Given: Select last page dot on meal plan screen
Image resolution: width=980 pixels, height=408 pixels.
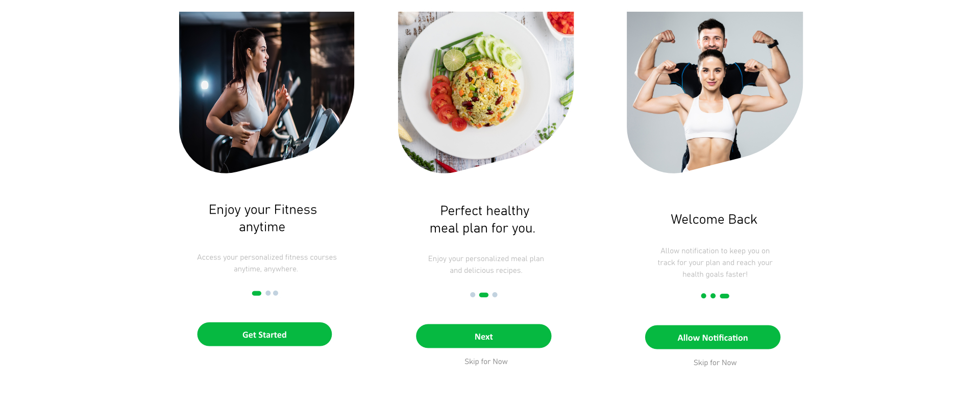Looking at the screenshot, I should (x=495, y=295).
